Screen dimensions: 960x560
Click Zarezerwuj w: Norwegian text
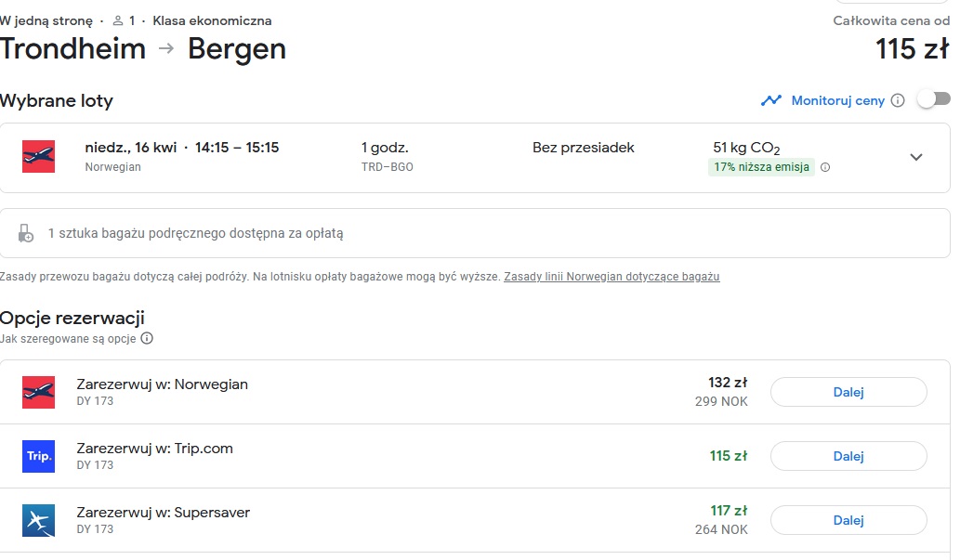(x=163, y=384)
